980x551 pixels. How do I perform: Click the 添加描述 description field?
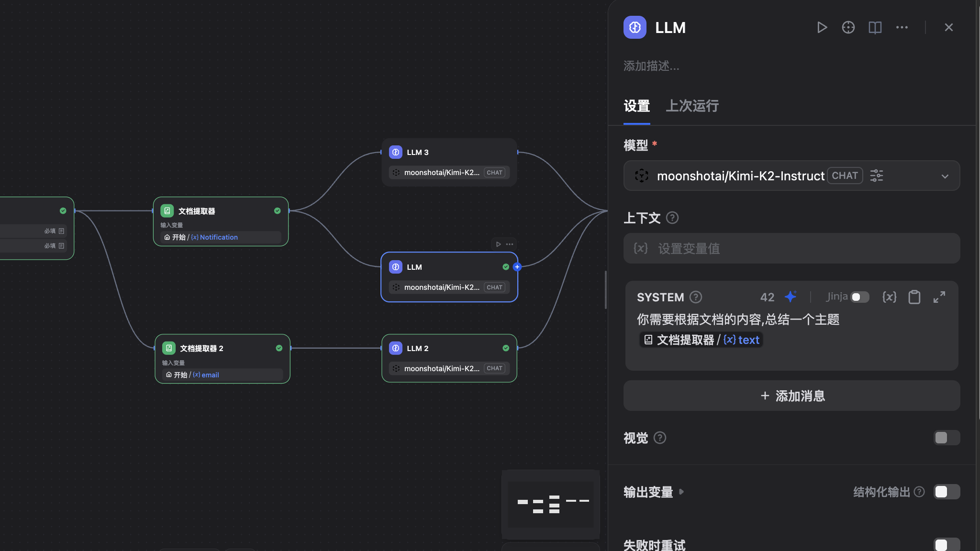tap(651, 66)
